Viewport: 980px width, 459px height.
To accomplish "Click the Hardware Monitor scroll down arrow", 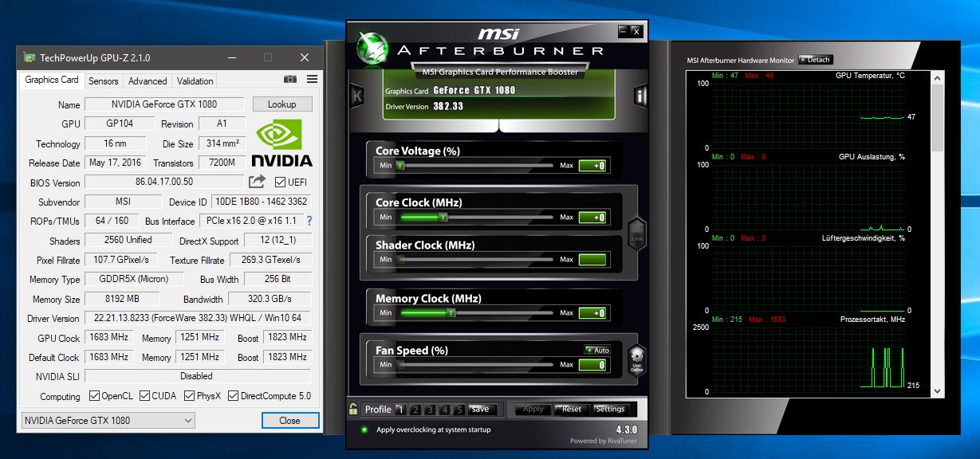I will pyautogui.click(x=938, y=391).
